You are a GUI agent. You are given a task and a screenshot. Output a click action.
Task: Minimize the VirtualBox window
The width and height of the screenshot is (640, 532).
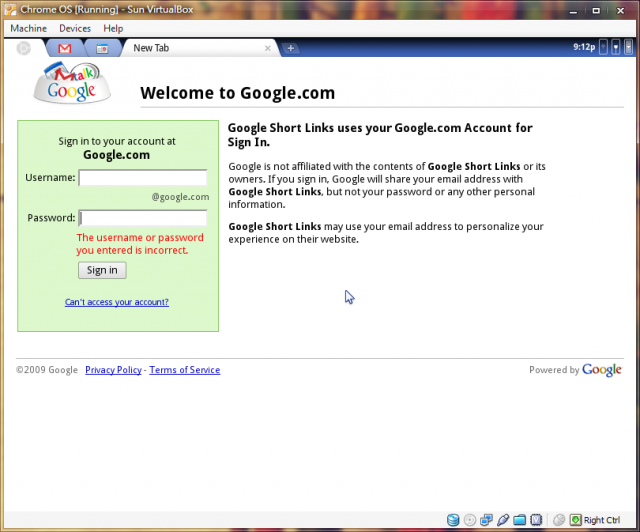coord(573,11)
